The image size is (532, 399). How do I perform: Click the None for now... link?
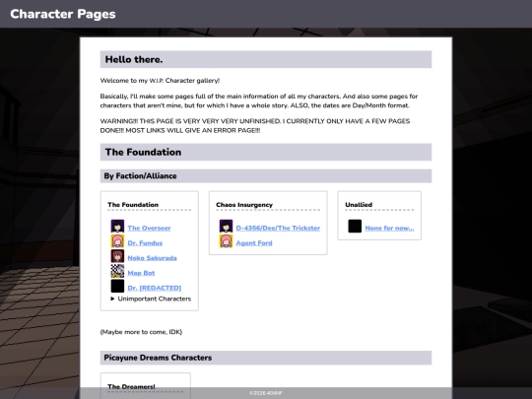coord(389,228)
